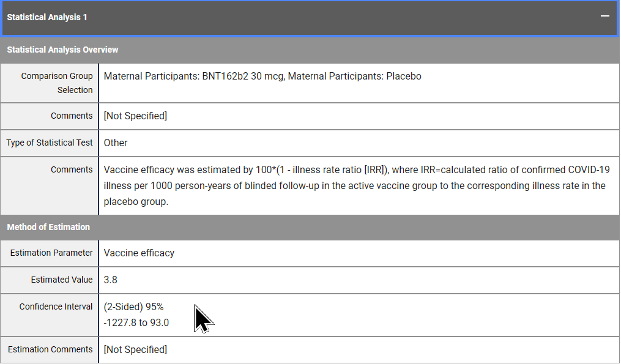Click the first Comments row label

pyautogui.click(x=72, y=116)
